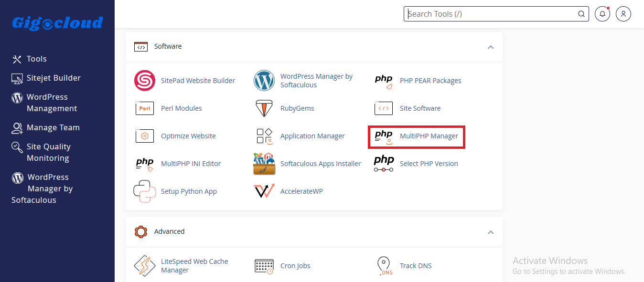Open the SitePad Website Builder link

tap(198, 81)
